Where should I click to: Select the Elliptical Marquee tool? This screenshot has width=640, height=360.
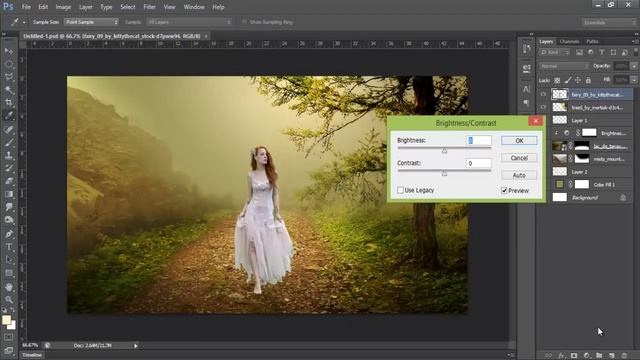[x=9, y=64]
